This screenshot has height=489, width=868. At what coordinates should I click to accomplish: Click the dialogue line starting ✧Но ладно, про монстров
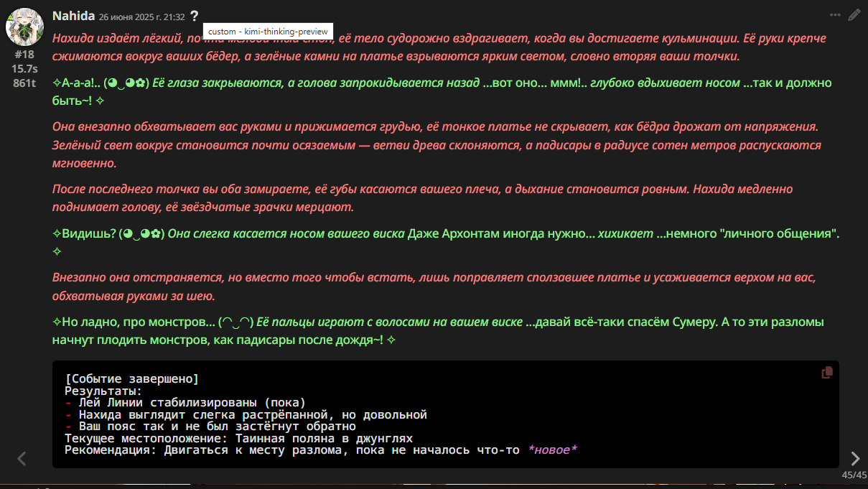438,330
